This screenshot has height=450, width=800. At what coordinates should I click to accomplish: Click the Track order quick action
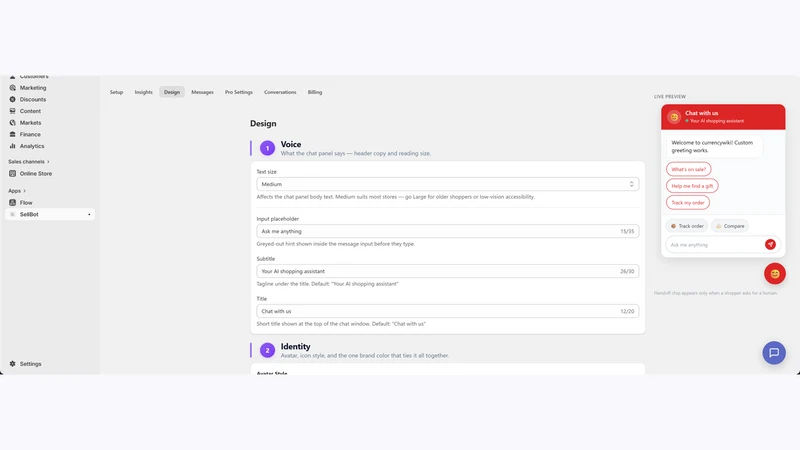pos(687,226)
